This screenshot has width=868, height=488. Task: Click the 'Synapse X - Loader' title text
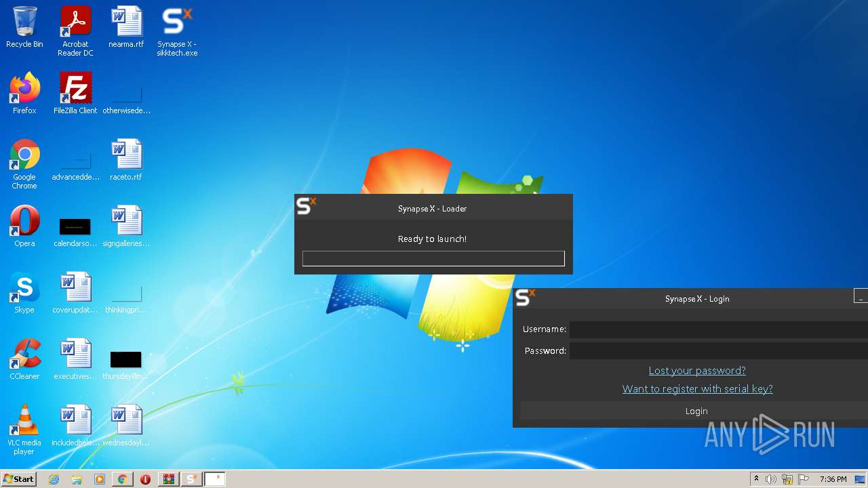coord(433,209)
